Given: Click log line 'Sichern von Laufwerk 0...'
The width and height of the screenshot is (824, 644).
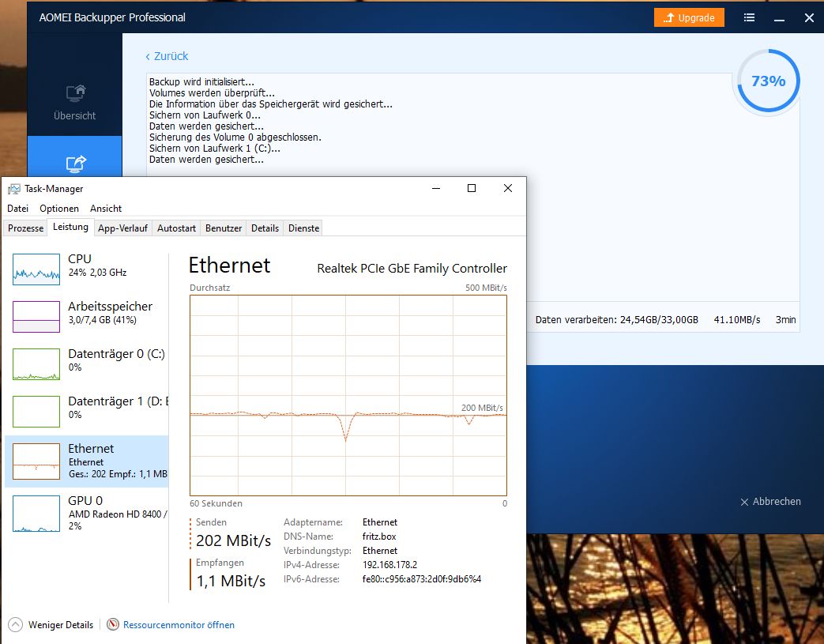Looking at the screenshot, I should click(205, 115).
